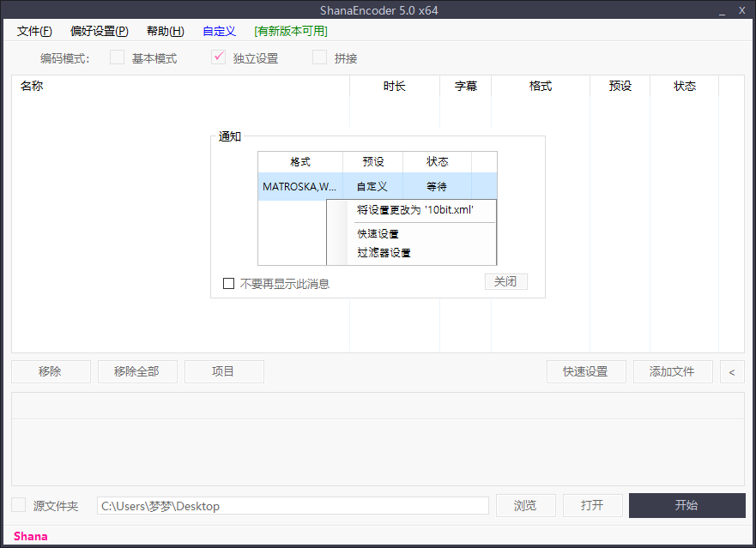
Task: Select 快速设置 in the popup menu
Action: (x=376, y=233)
